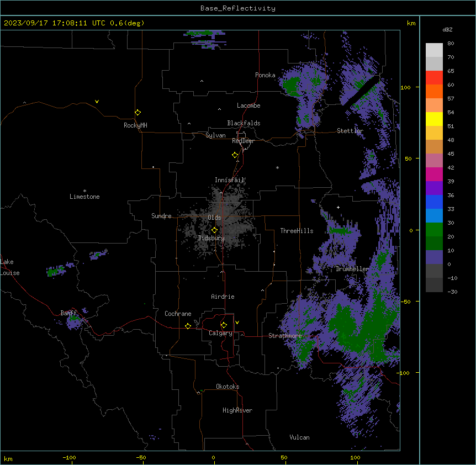Click the RockyMH label
The height and width of the screenshot is (465, 476).
pos(135,125)
